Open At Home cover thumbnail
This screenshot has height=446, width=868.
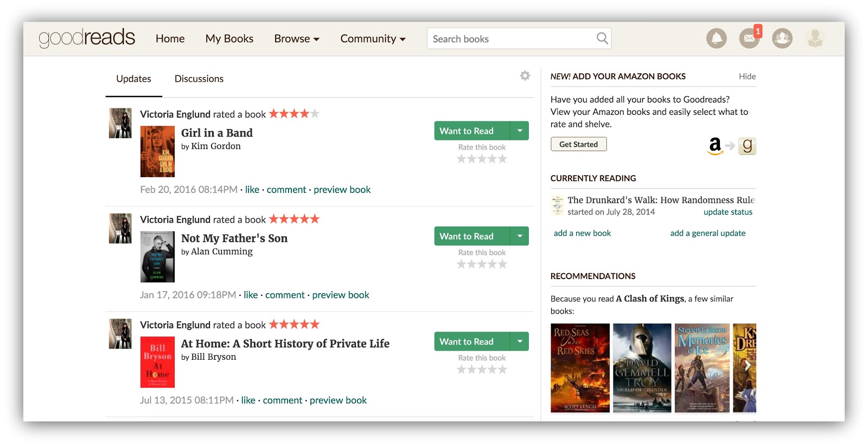(157, 362)
